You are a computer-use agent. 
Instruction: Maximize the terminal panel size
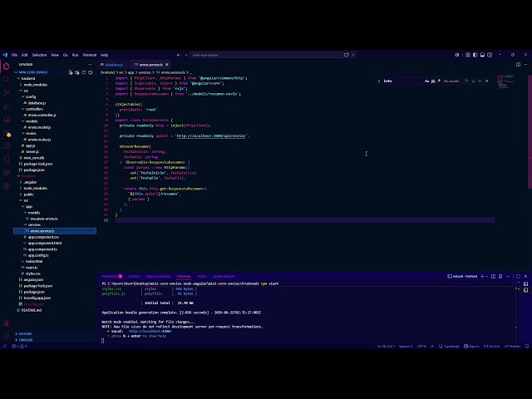518,276
